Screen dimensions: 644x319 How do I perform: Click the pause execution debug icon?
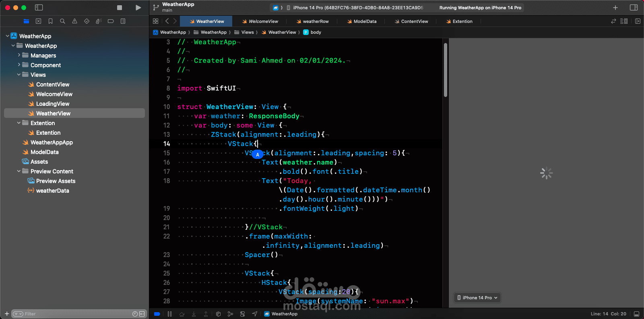[169, 314]
